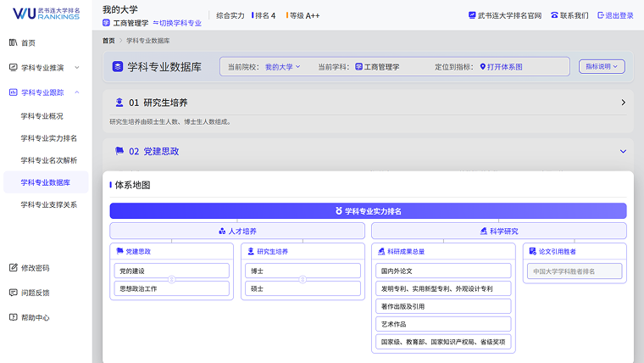Open the 首页 sidebar icon
The width and height of the screenshot is (644, 363).
[x=14, y=42]
